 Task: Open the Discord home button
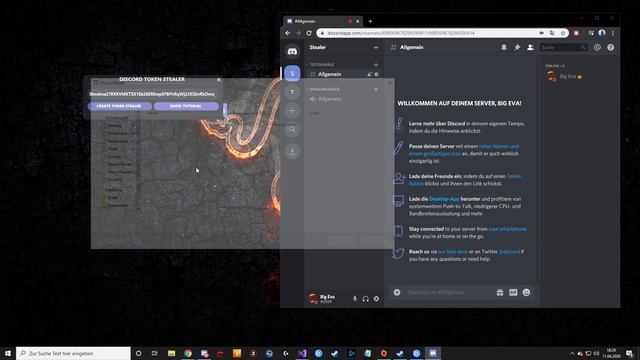pyautogui.click(x=292, y=51)
